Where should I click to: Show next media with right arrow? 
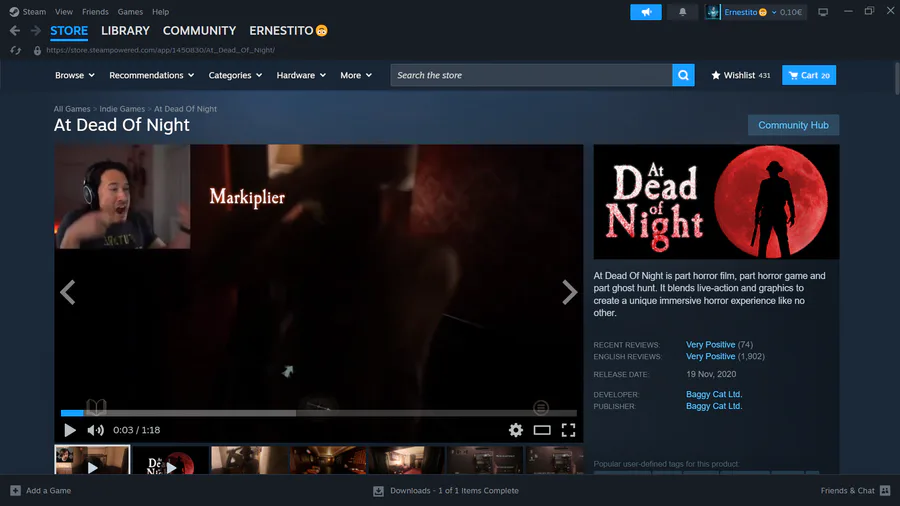pos(569,293)
